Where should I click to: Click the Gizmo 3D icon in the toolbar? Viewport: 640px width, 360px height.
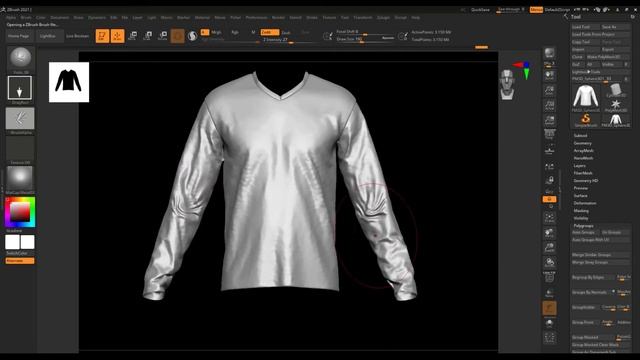(x=178, y=36)
